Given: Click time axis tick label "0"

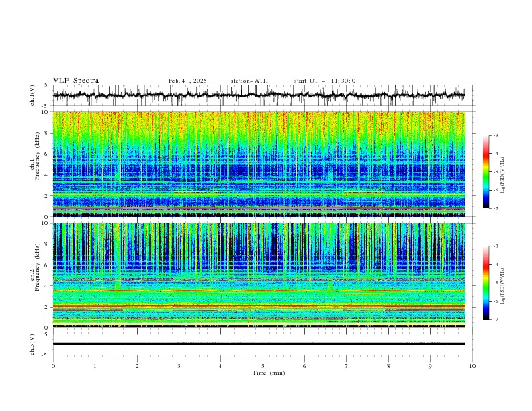Looking at the screenshot, I should pos(53,366).
